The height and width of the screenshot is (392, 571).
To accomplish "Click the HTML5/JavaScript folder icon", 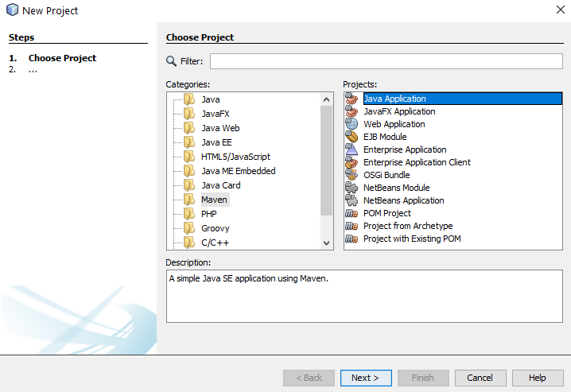I will pyautogui.click(x=189, y=157).
